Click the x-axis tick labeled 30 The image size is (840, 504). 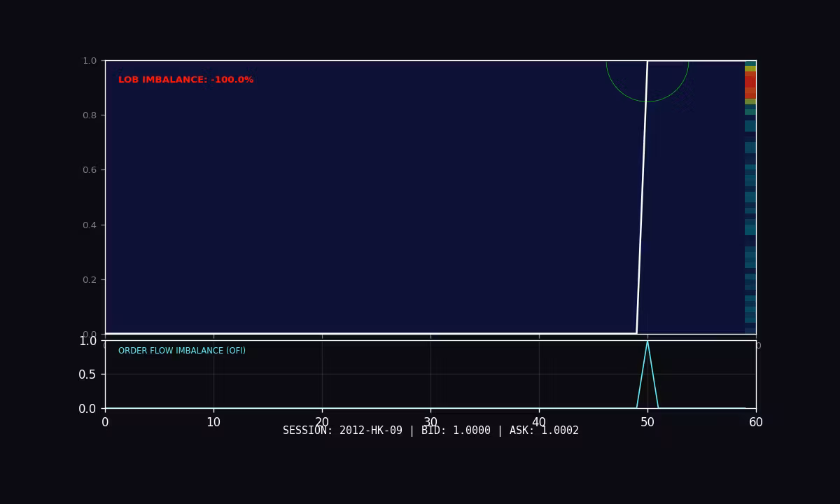coord(430,422)
